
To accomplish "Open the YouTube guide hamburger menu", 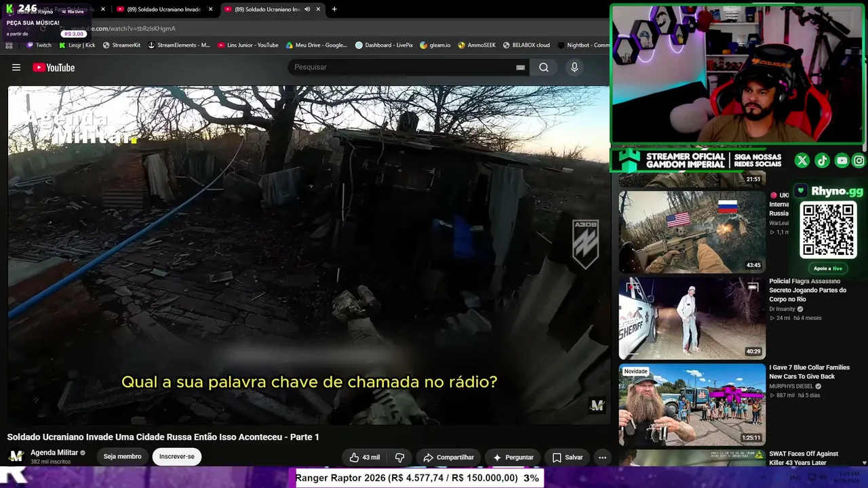I will [16, 67].
